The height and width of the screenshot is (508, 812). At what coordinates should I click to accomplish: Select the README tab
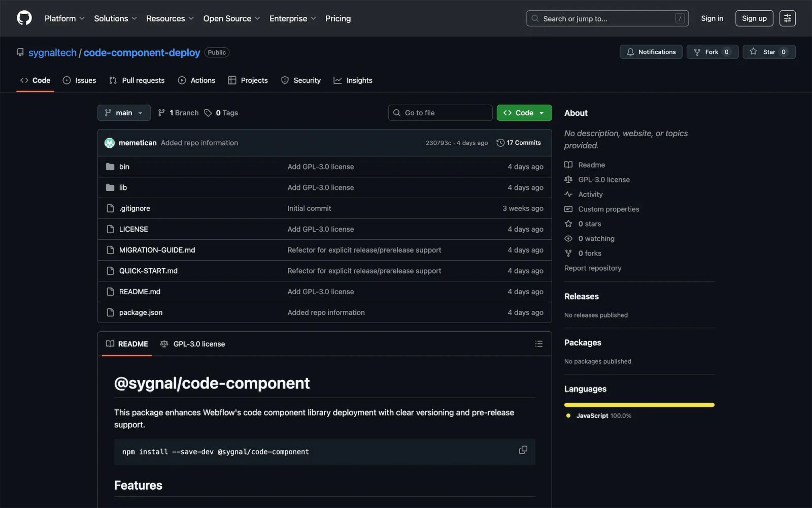click(127, 344)
